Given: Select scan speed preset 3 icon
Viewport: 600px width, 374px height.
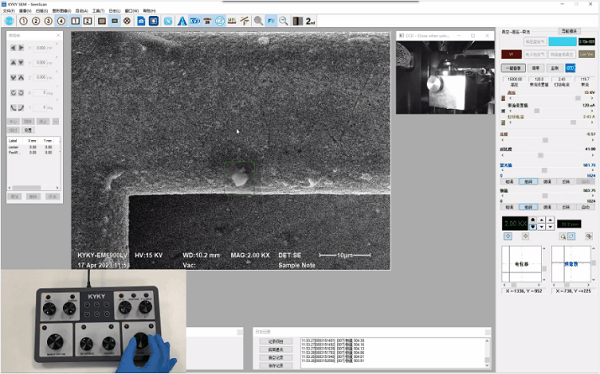Looking at the screenshot, I should point(48,21).
